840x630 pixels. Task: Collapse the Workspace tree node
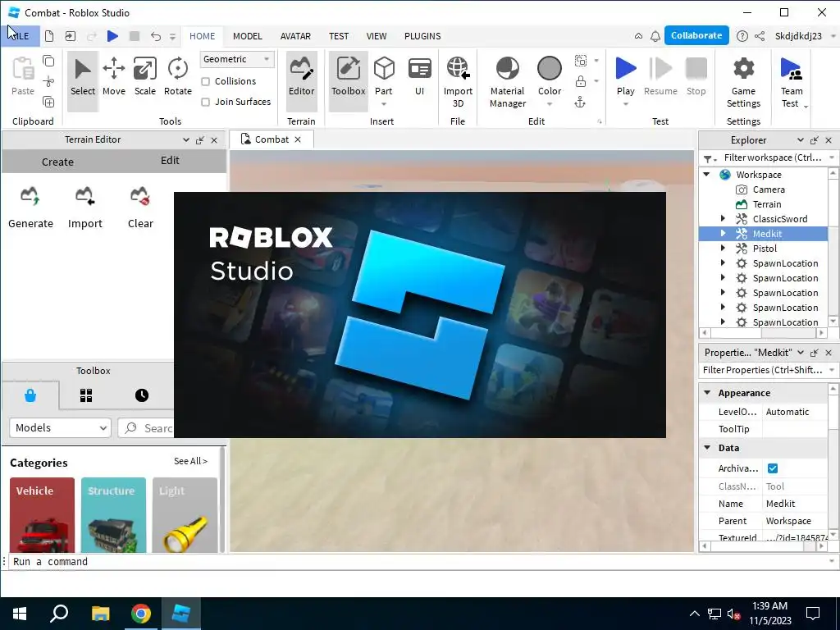(x=706, y=175)
